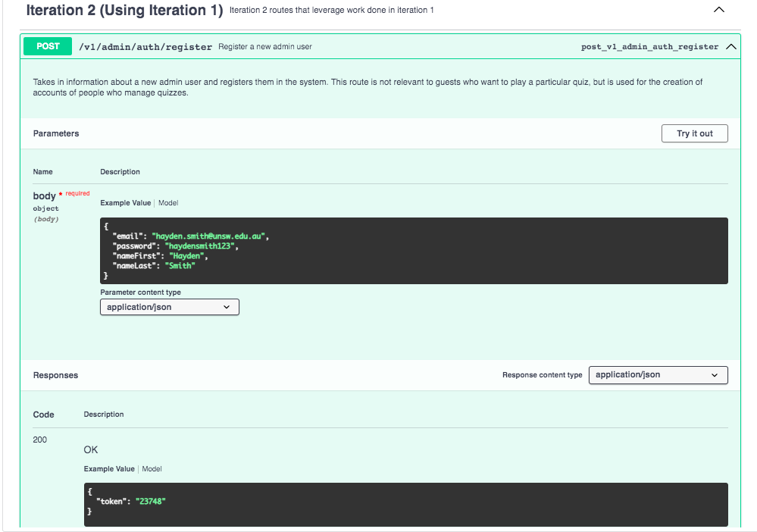This screenshot has width=757, height=532.
Task: Click the Try it out button
Action: (694, 133)
